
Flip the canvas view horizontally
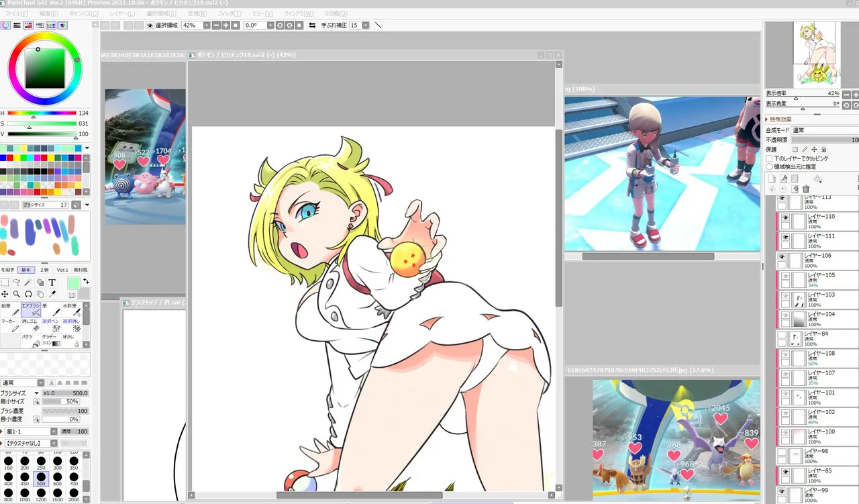click(x=312, y=26)
